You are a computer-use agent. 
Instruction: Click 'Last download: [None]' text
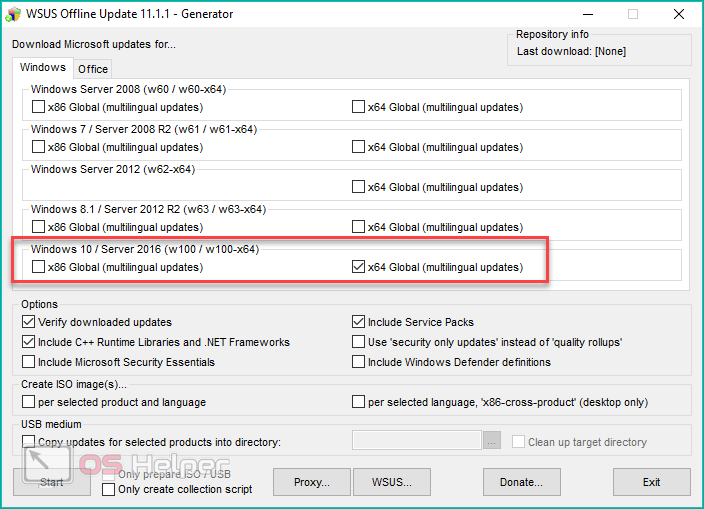click(x=571, y=51)
